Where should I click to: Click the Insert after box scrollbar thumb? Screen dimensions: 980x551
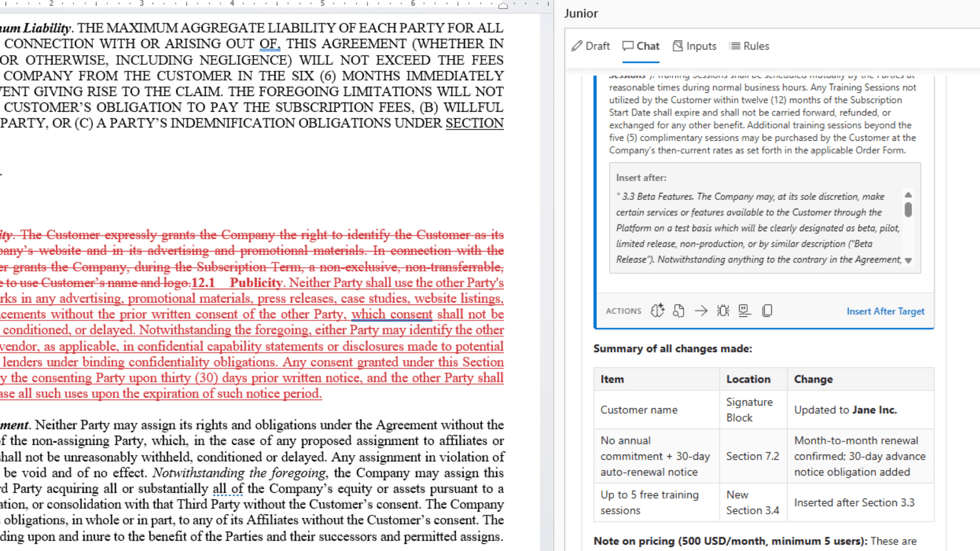click(908, 210)
